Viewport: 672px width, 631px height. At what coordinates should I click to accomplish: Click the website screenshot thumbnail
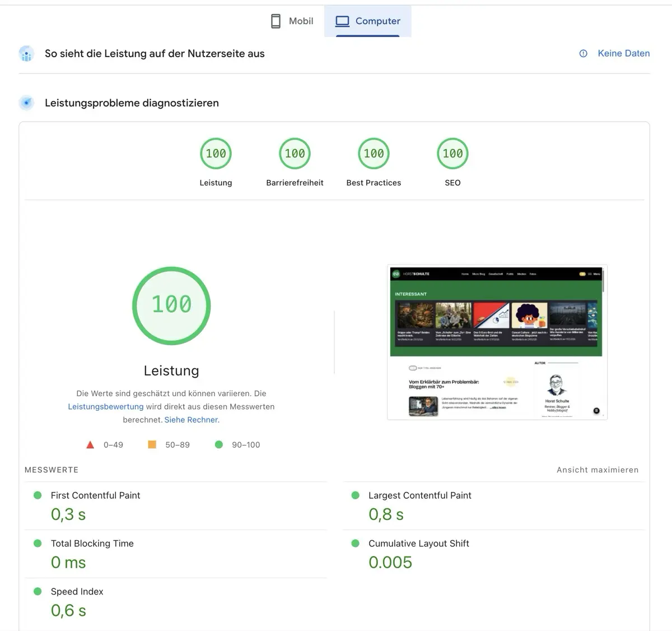coord(497,342)
